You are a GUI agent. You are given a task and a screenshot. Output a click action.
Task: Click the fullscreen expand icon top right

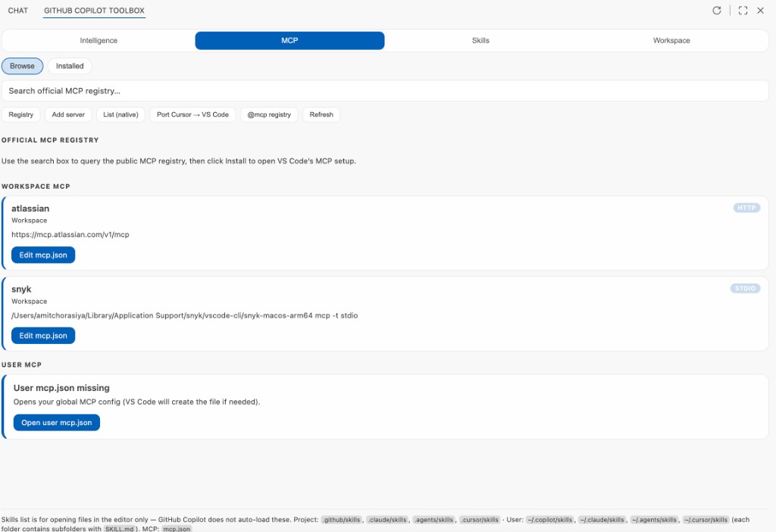tap(743, 11)
